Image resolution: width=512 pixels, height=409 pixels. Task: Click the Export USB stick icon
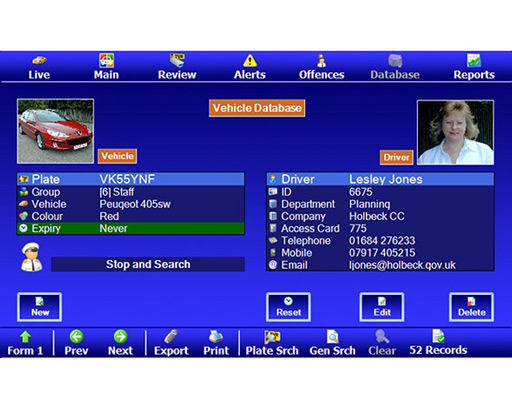(171, 337)
